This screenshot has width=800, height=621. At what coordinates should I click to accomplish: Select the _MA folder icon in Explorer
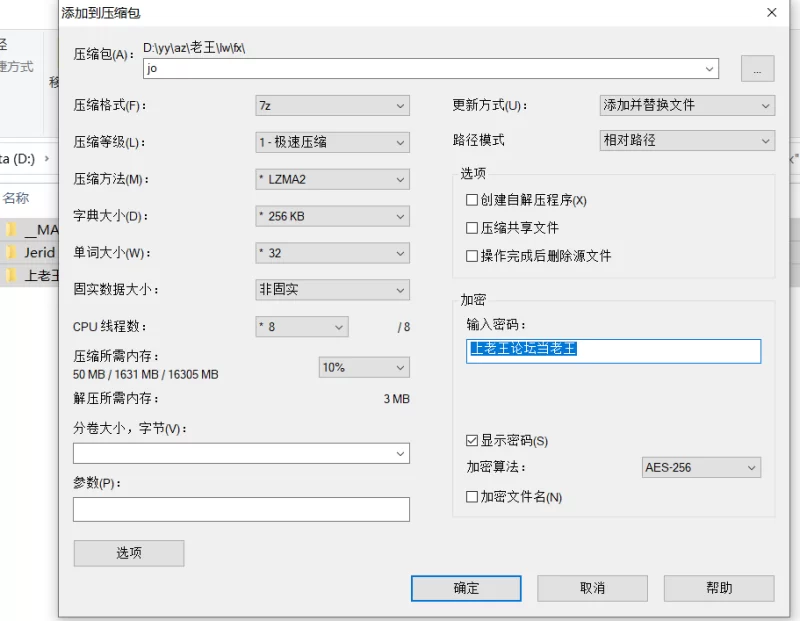coord(11,230)
